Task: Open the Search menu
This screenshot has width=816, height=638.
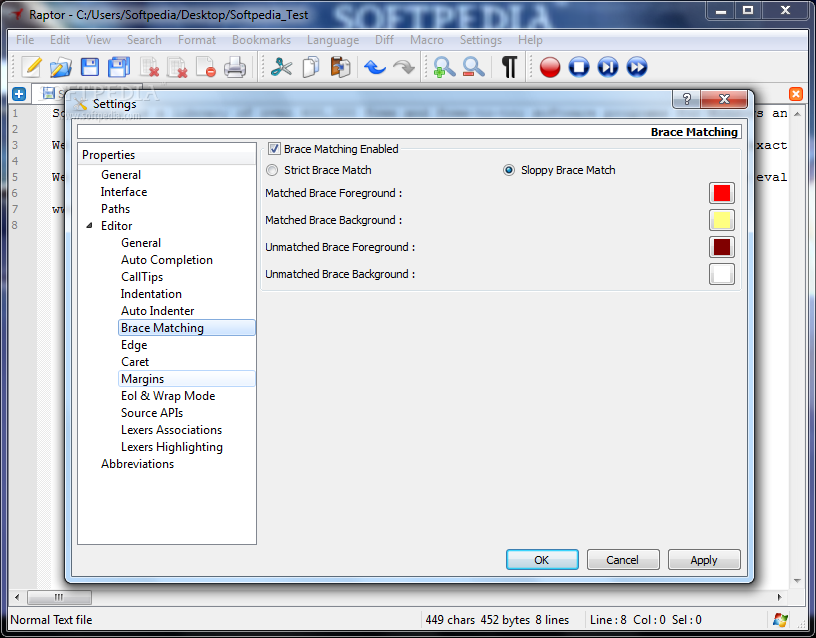Action: (144, 40)
